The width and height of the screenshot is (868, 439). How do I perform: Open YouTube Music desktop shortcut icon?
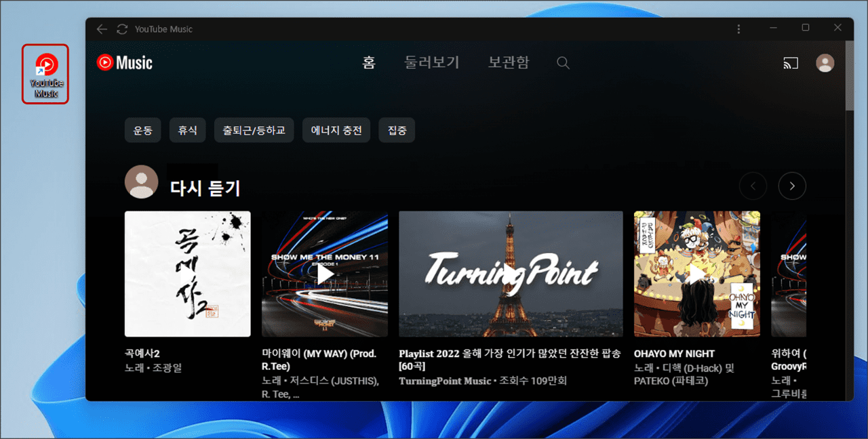tap(45, 74)
